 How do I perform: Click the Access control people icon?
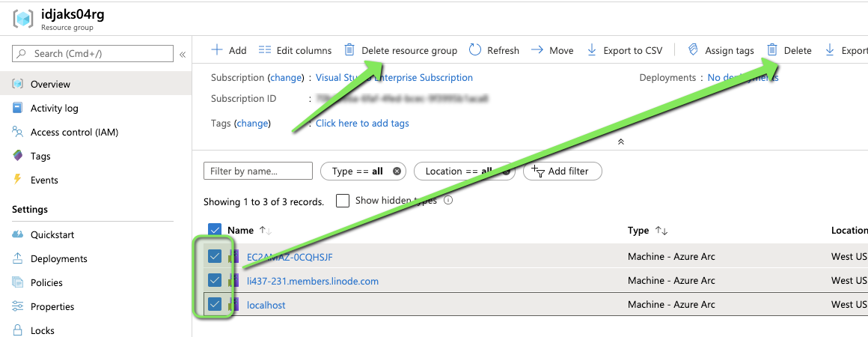pos(18,131)
